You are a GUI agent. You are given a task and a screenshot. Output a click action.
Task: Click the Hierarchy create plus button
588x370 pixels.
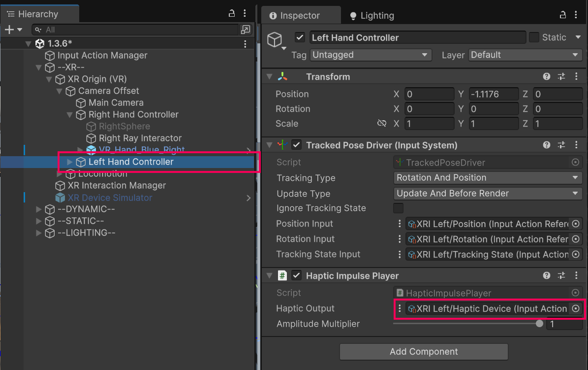click(x=9, y=30)
